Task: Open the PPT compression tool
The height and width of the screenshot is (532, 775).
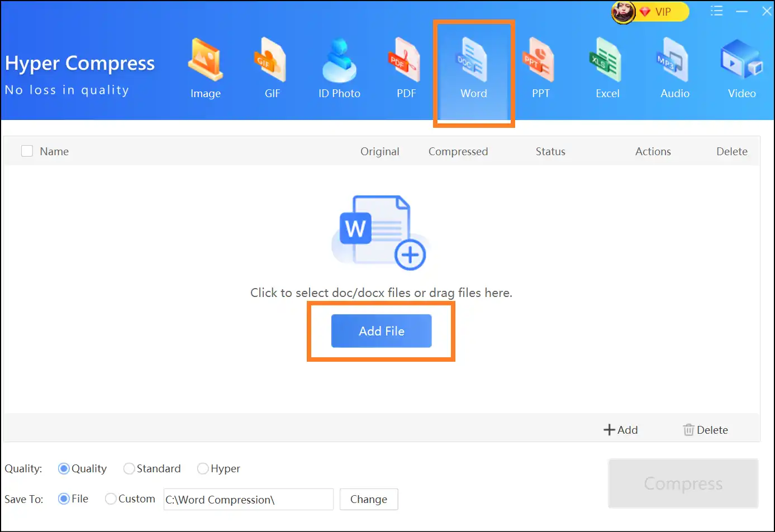Action: coord(540,68)
